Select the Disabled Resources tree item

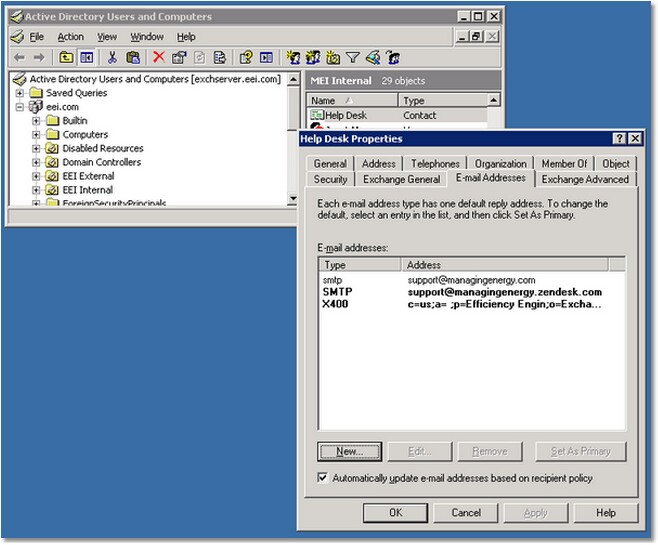coord(103,149)
